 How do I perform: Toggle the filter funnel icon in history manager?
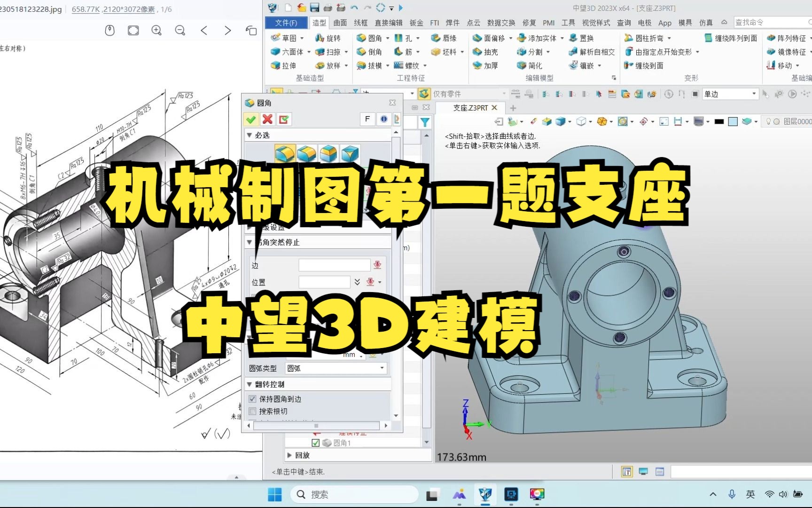425,122
